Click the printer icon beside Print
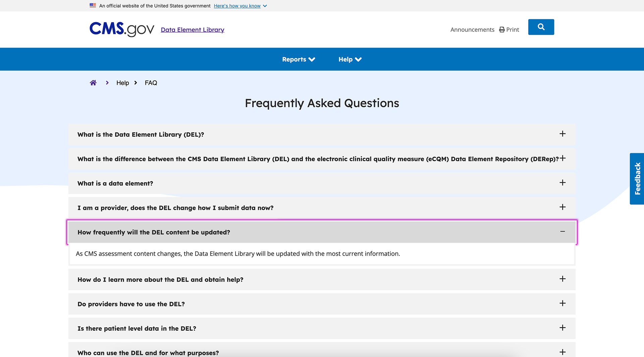The height and width of the screenshot is (357, 644). click(502, 30)
